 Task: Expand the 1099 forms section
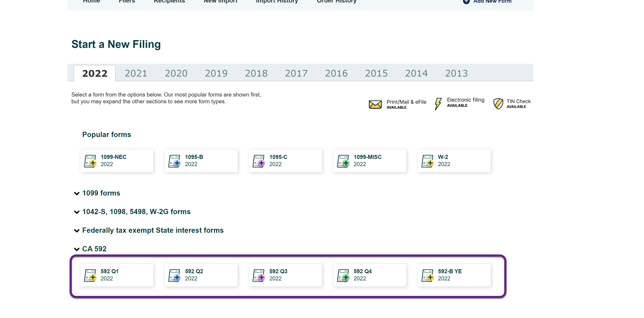(x=101, y=193)
